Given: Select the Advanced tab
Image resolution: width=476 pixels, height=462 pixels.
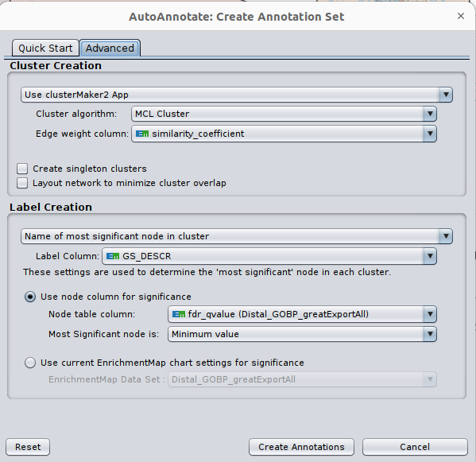Looking at the screenshot, I should (110, 48).
